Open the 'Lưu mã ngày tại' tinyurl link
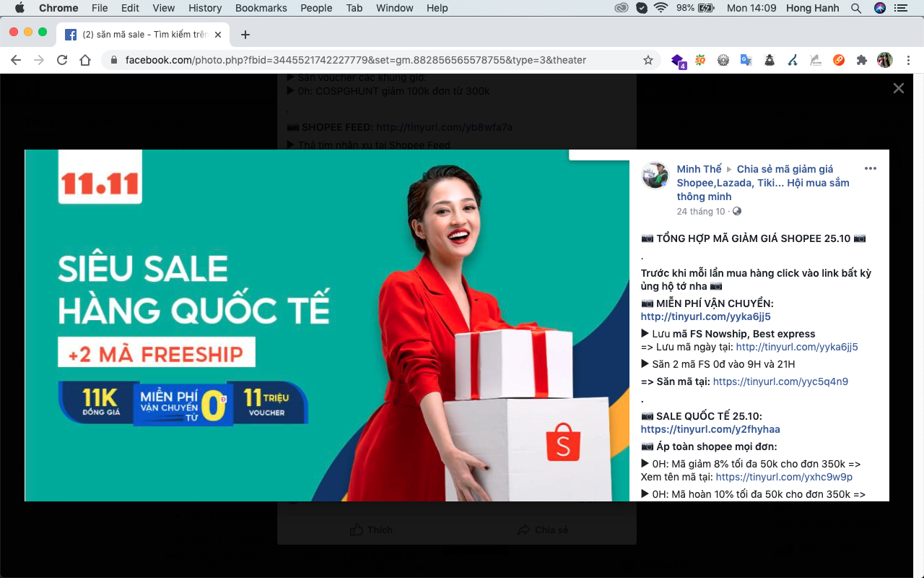Image resolution: width=924 pixels, height=578 pixels. [797, 347]
